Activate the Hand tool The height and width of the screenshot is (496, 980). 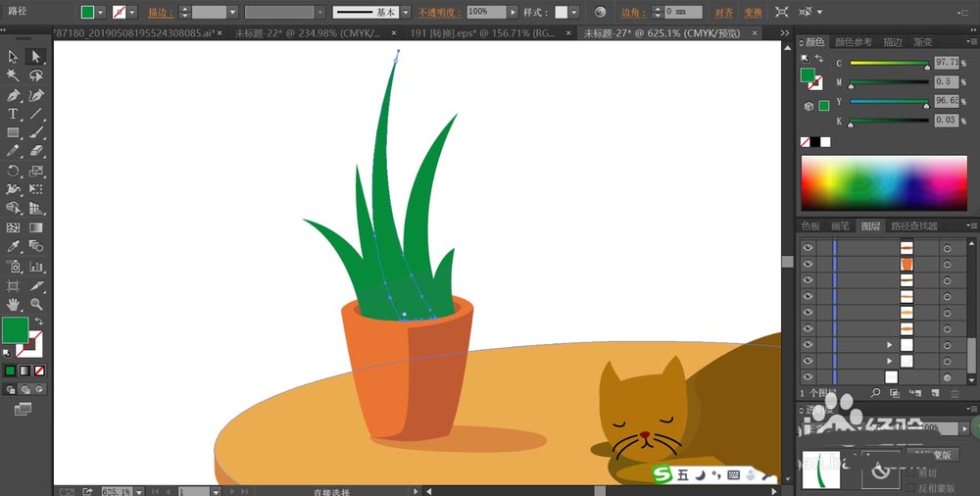[13, 304]
